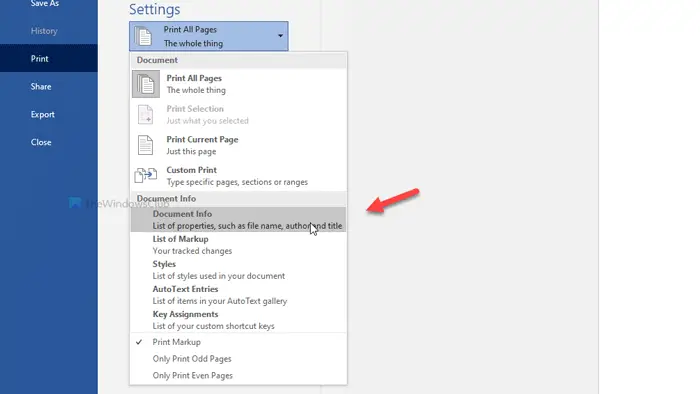700x394 pixels.
Task: Open the Share page
Action: pyautogui.click(x=49, y=87)
